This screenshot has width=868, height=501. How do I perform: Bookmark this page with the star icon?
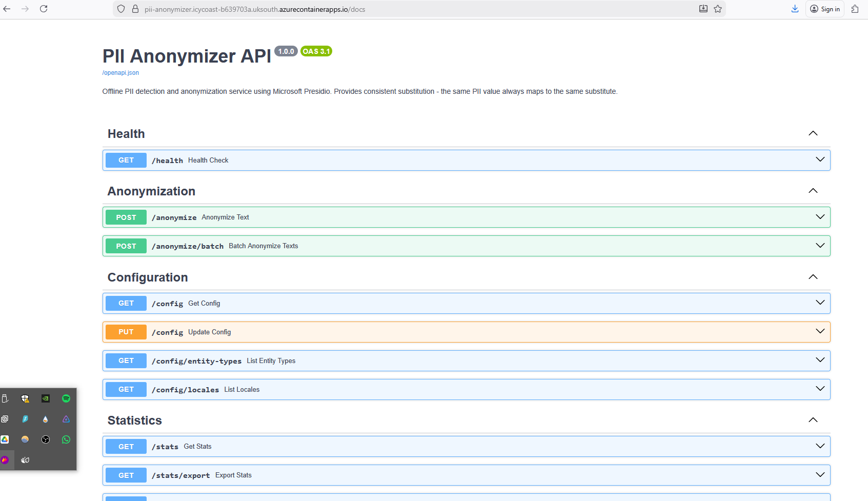point(718,9)
